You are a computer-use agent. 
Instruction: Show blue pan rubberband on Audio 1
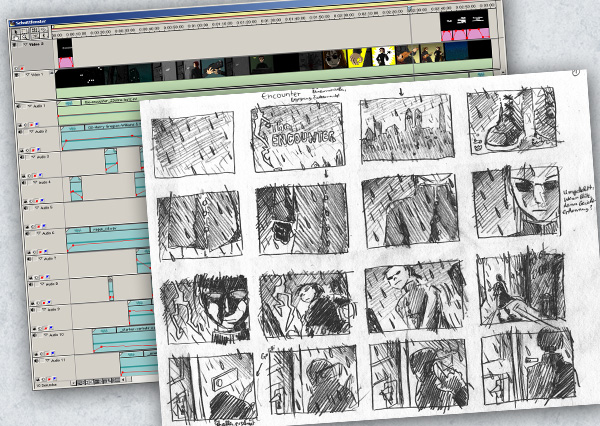[x=37, y=124]
